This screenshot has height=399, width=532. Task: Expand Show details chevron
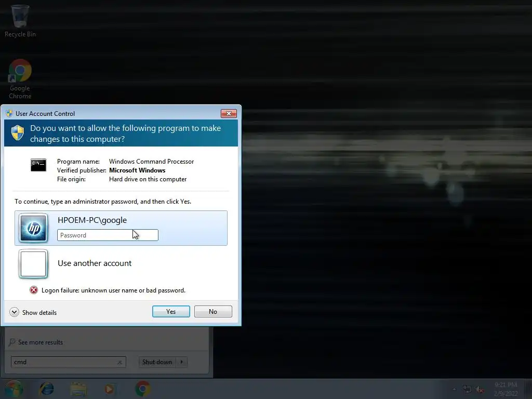14,312
